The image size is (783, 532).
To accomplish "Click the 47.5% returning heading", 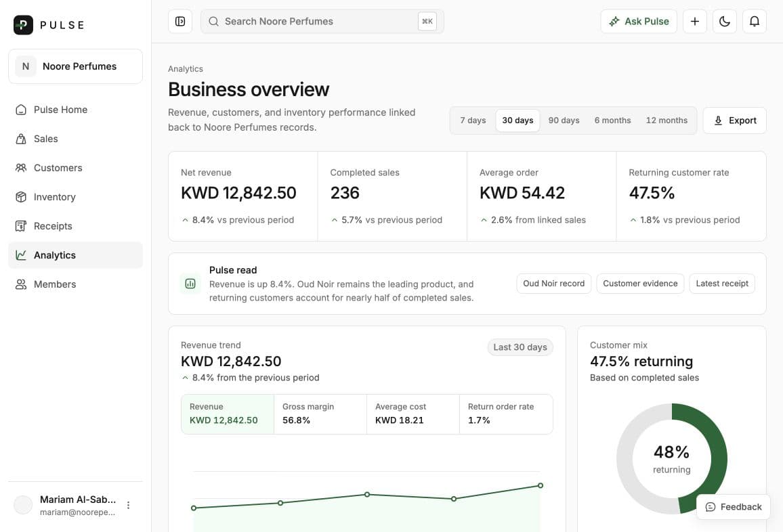I will 641,361.
